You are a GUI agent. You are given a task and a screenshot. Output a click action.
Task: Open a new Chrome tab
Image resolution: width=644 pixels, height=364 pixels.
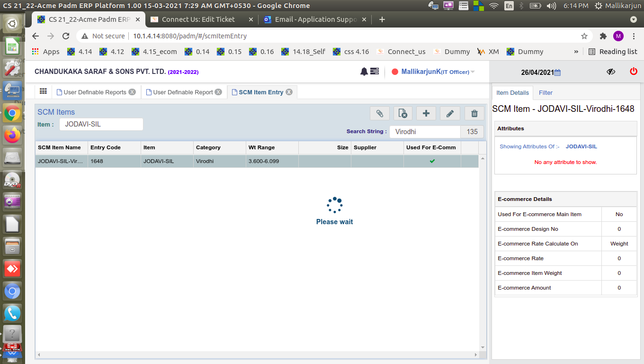[x=382, y=19]
